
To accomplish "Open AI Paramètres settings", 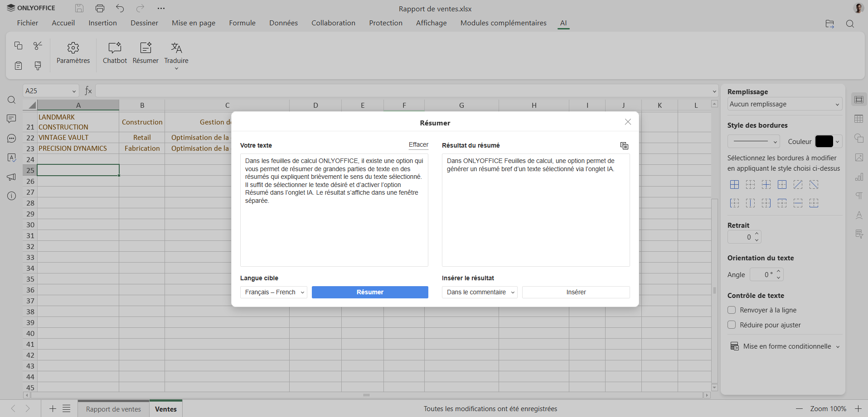I will click(x=73, y=53).
